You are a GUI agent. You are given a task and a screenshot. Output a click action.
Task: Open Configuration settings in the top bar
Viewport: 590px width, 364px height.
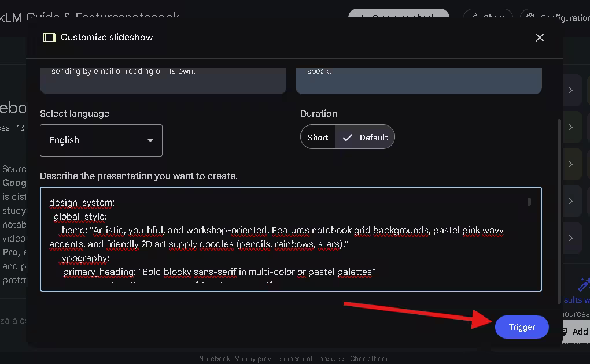pyautogui.click(x=555, y=17)
